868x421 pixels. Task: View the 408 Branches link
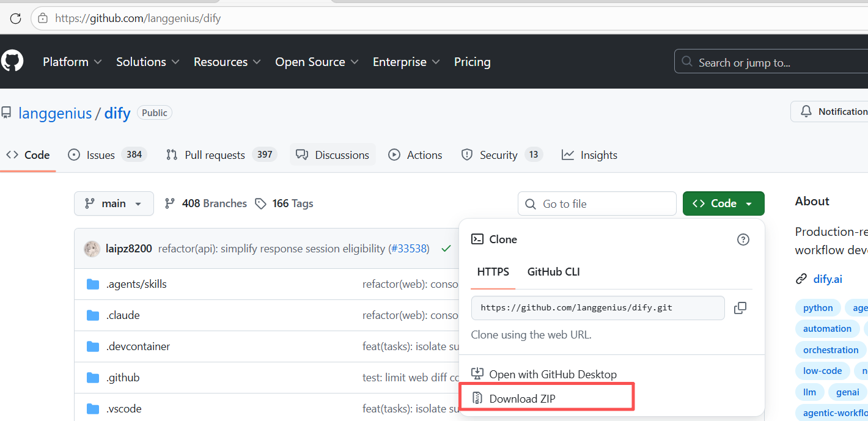coord(206,203)
